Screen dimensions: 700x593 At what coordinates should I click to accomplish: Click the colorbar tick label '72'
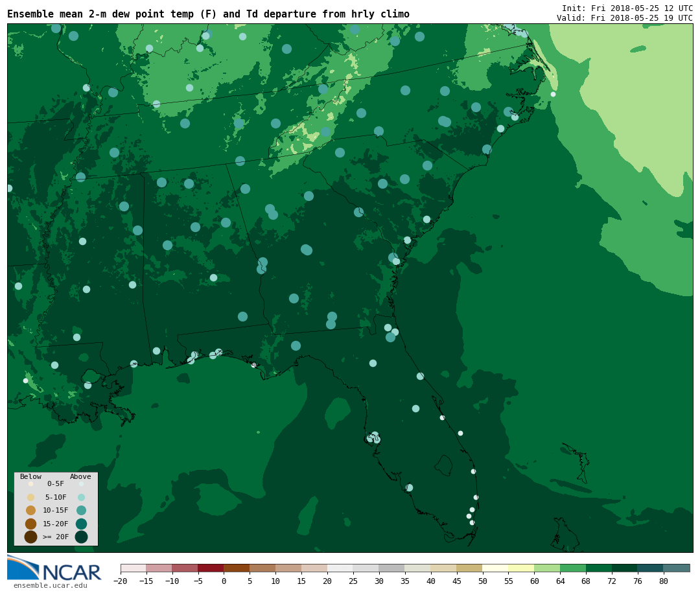pos(612,581)
